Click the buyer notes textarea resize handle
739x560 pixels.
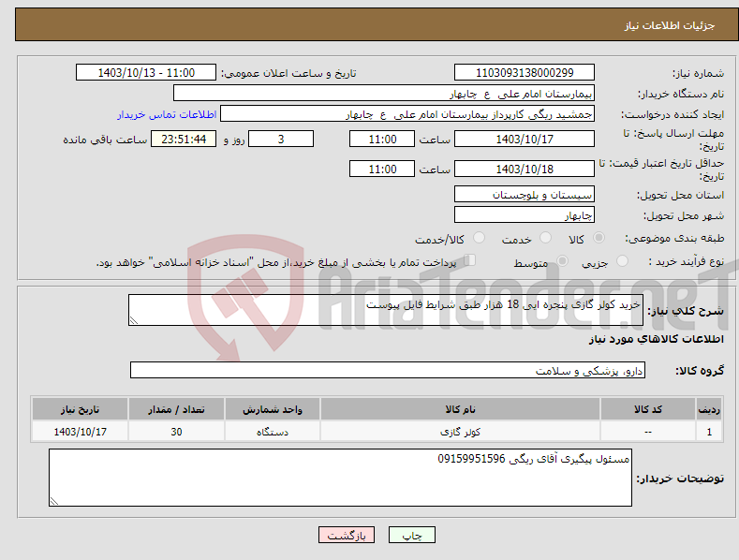(x=54, y=501)
